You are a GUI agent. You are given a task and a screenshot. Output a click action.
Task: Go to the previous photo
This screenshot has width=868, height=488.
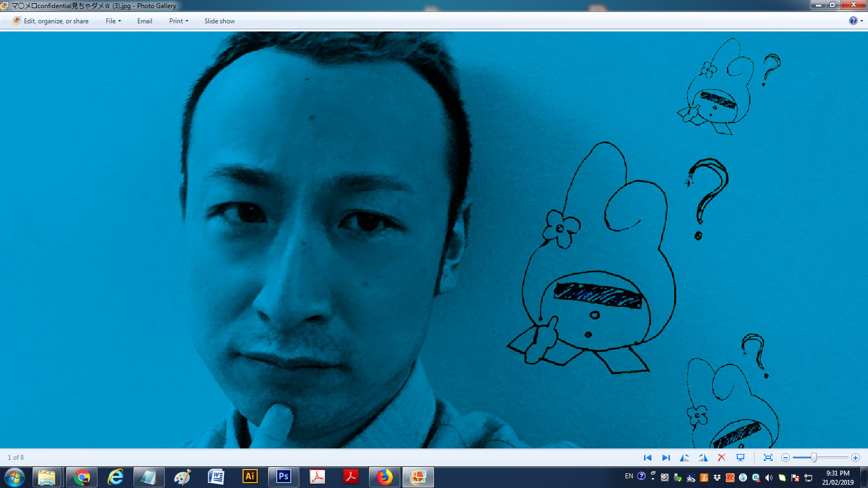coord(647,458)
